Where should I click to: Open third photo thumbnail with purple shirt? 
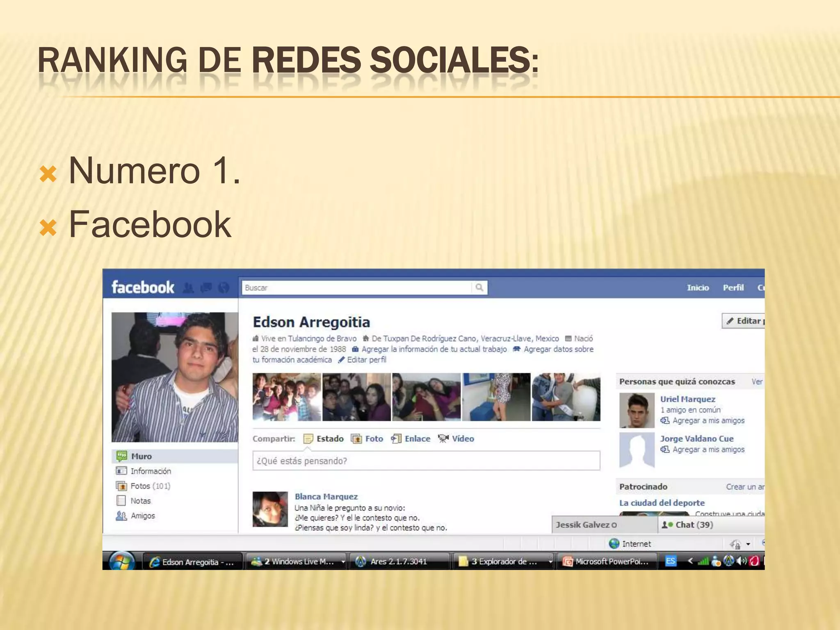(x=427, y=397)
